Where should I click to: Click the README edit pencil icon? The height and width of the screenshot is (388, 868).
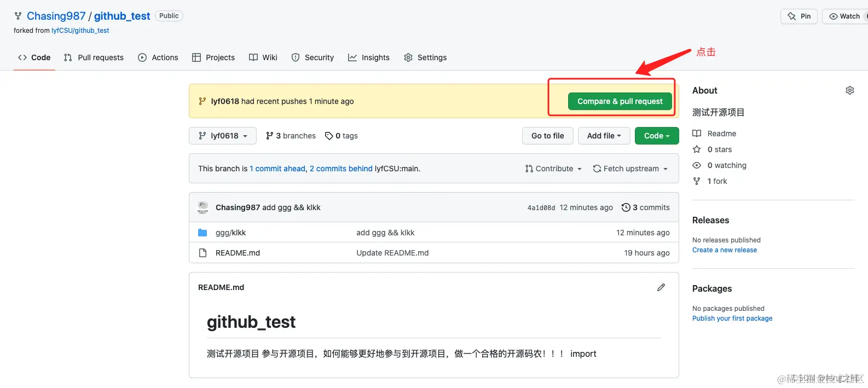[x=661, y=287]
